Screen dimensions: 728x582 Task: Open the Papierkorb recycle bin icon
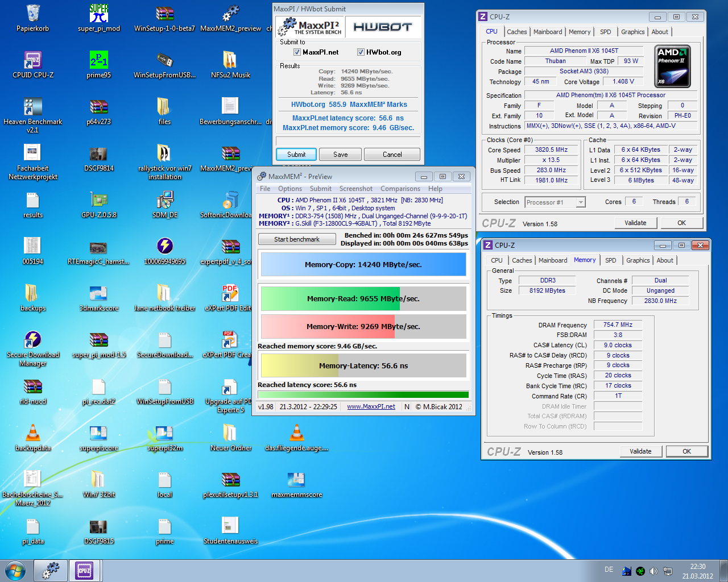click(33, 18)
